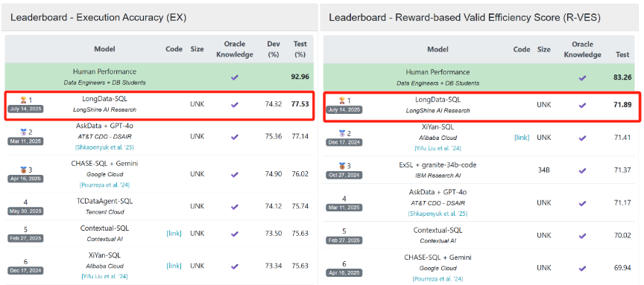Click the Test (%) column header in EX table
The width and height of the screenshot is (644, 285).
(x=300, y=49)
